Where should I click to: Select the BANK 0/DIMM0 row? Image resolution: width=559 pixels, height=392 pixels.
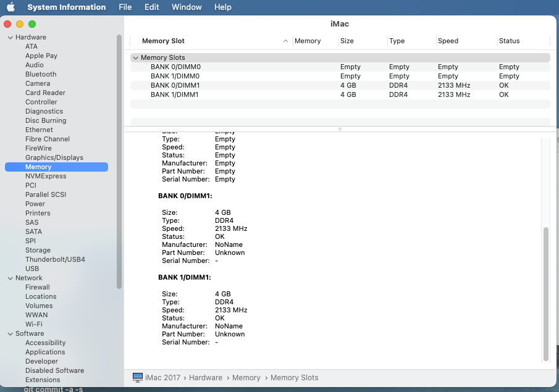(340, 67)
